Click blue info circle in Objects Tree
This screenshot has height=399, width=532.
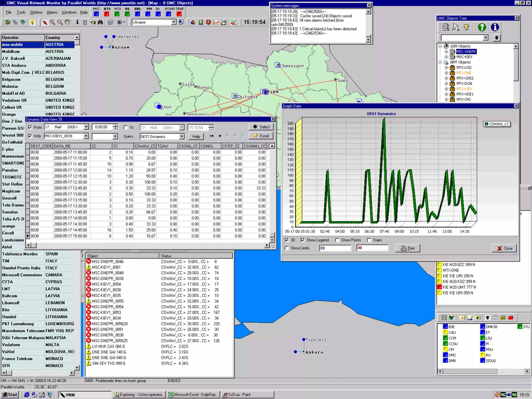pyautogui.click(x=495, y=27)
